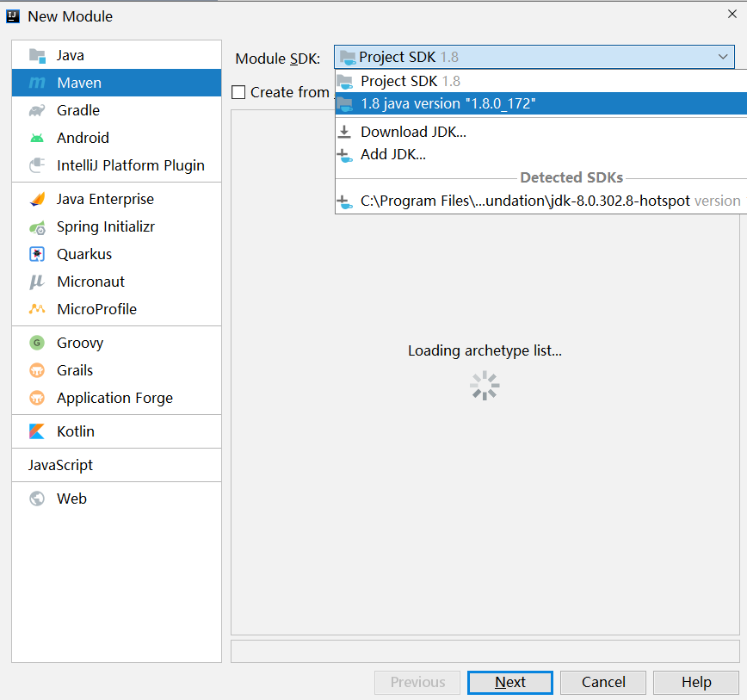Pick the detected jdk-8.0.302.8-hotspot SDK
This screenshot has width=747, height=700.
tap(540, 201)
